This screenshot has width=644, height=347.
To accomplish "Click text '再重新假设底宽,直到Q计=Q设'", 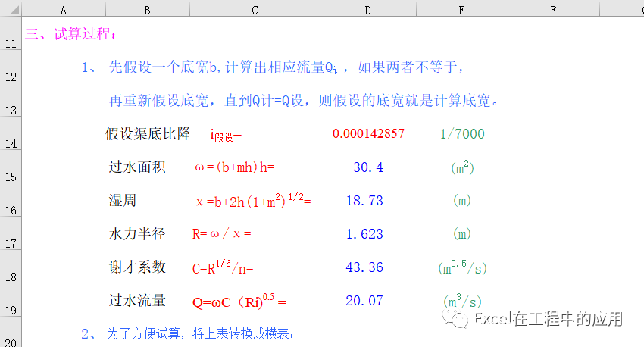I will tap(206, 100).
